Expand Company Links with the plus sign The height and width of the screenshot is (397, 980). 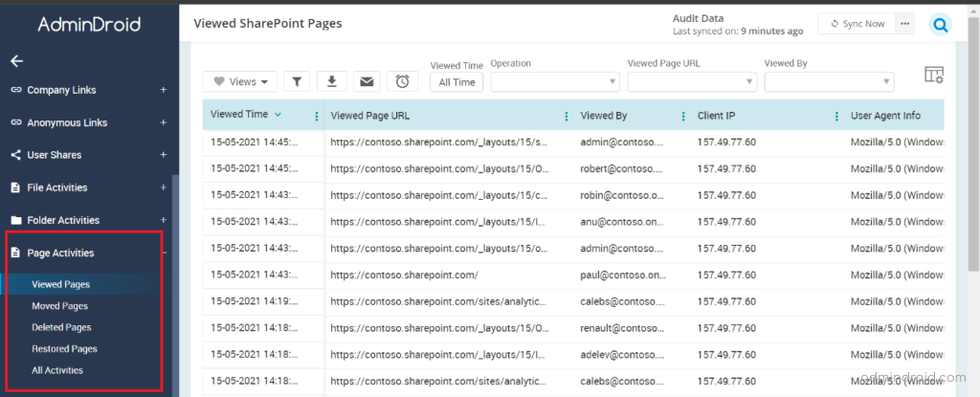(x=163, y=90)
